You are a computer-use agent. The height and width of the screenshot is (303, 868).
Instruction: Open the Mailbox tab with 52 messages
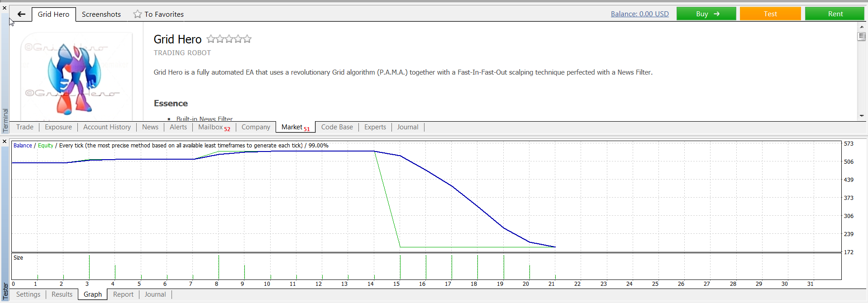[214, 127]
